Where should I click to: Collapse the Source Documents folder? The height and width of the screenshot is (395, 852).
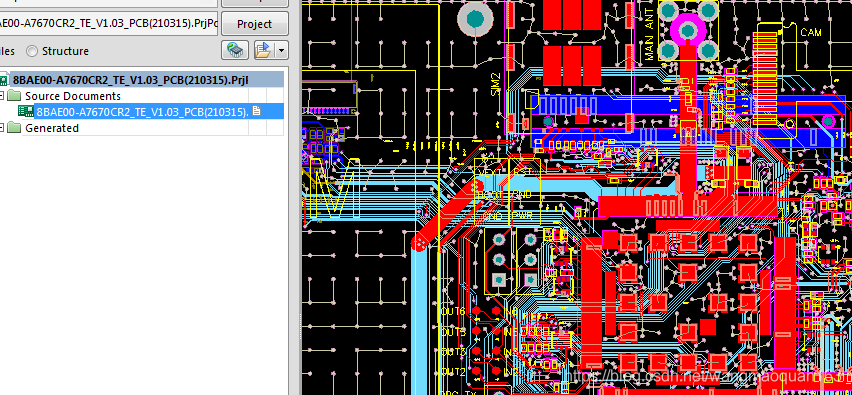click(x=2, y=96)
